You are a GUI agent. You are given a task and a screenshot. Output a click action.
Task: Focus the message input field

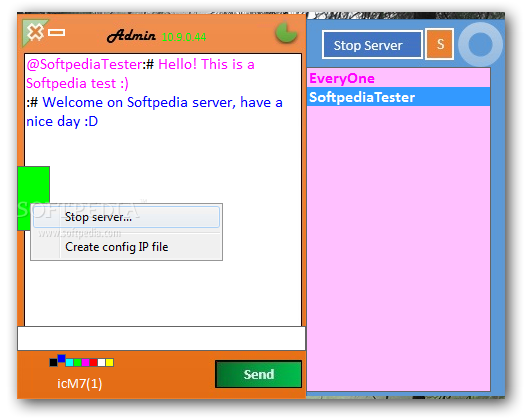tap(161, 339)
